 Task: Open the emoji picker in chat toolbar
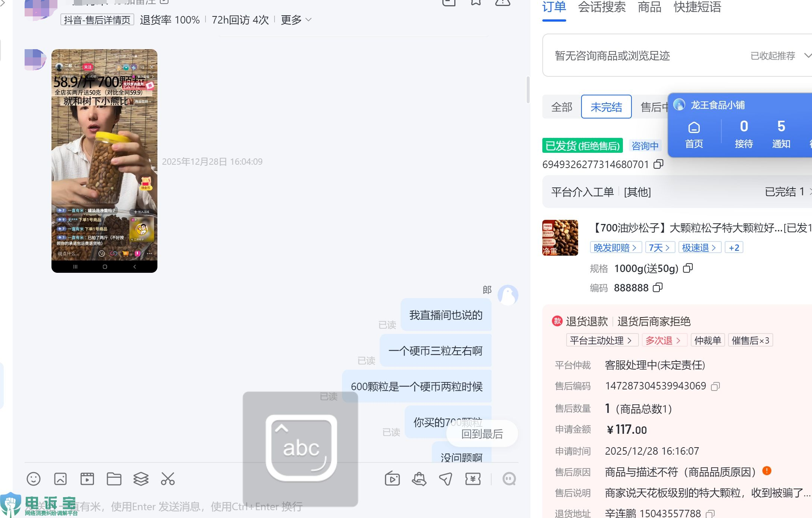coord(34,479)
